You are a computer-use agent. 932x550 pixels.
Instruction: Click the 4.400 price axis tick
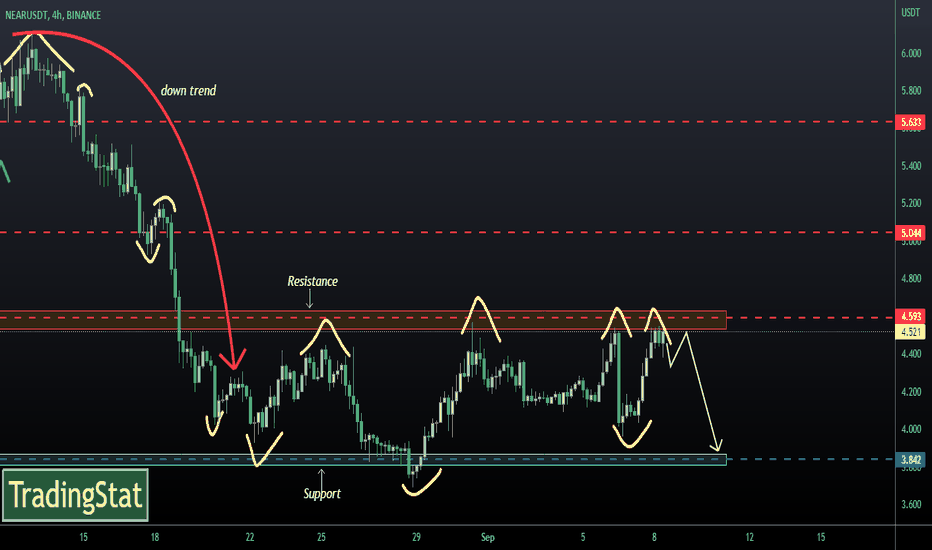click(x=911, y=354)
